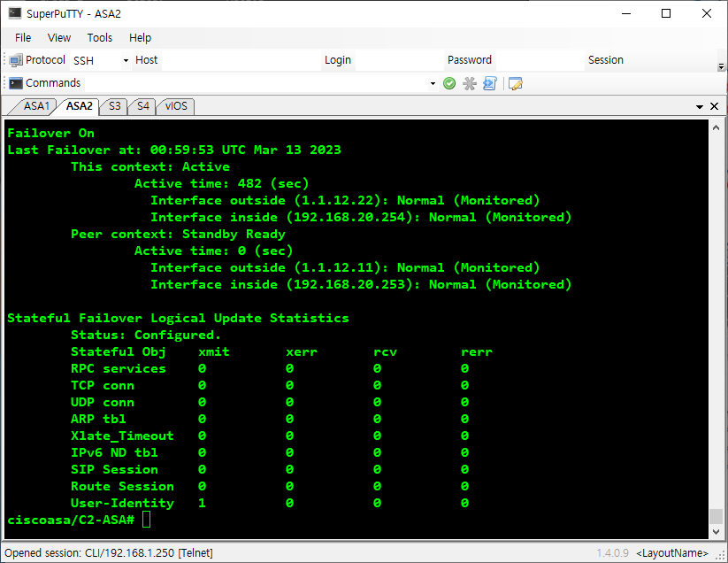
Task: Expand the connection toolbar overflow arrow
Action: [721, 67]
